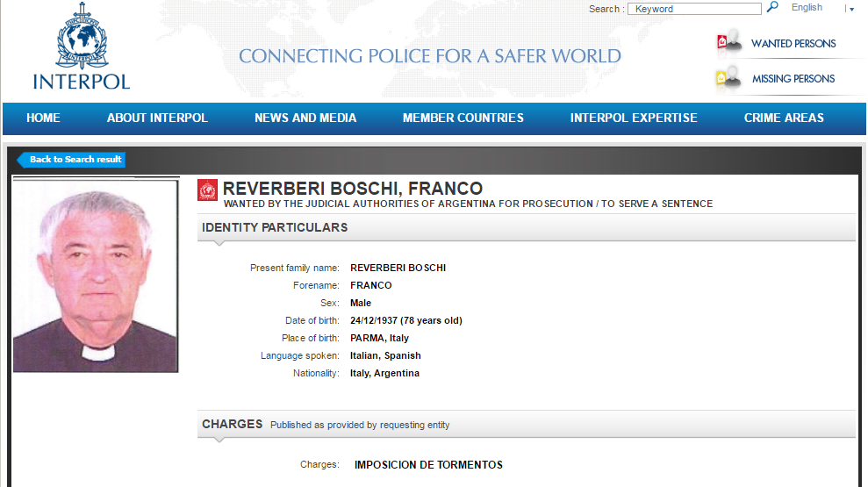
Task: Click the yellow Missing Persons icon
Action: pyautogui.click(x=728, y=77)
